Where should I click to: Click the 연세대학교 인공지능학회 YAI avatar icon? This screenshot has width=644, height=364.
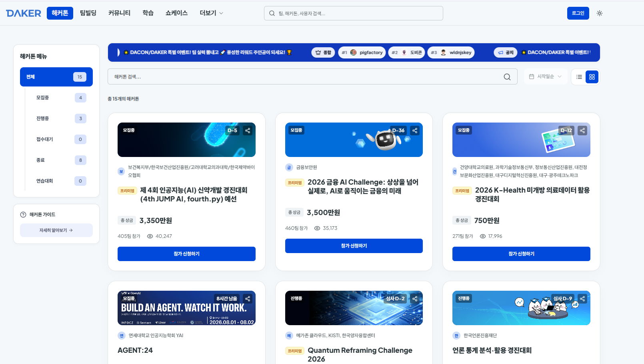pyautogui.click(x=122, y=336)
